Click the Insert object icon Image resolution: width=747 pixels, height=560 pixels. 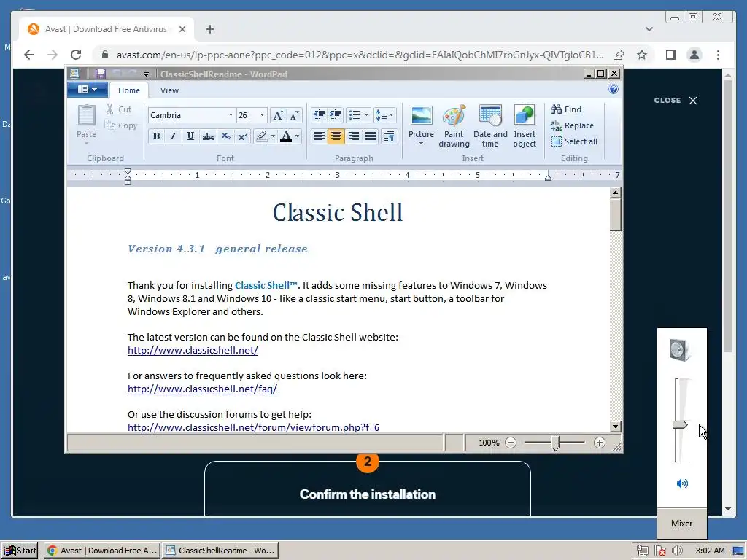[525, 116]
